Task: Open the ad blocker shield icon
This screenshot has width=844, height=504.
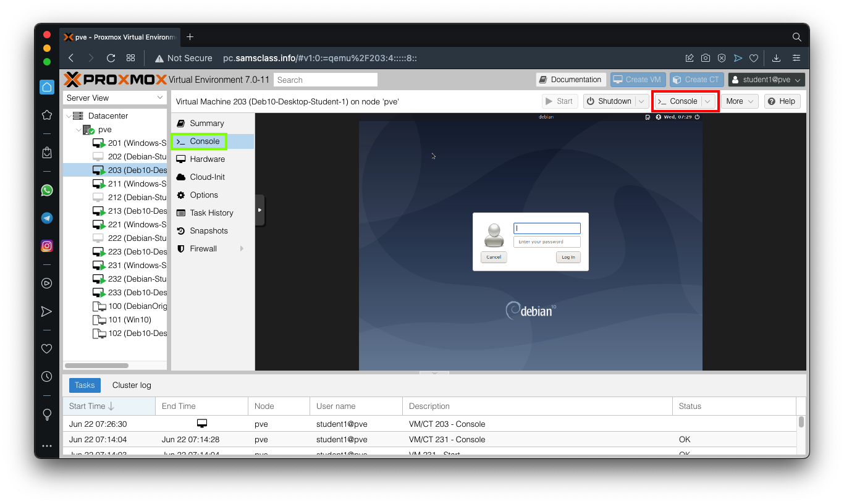Action: tap(722, 58)
